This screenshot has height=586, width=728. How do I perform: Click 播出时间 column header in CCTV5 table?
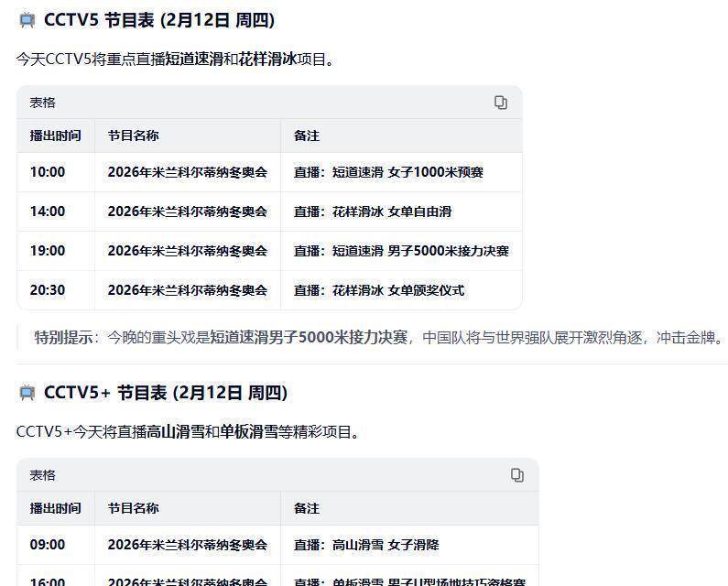pos(55,136)
